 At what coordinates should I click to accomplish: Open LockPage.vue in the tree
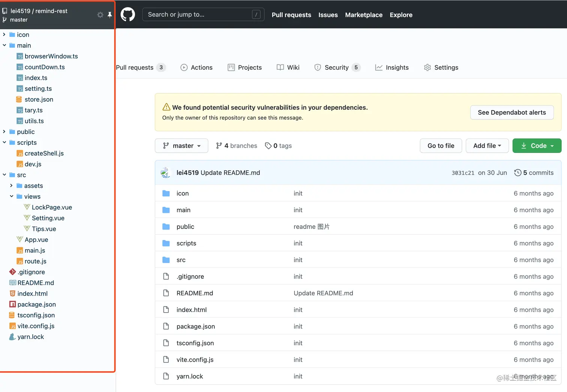[52, 207]
